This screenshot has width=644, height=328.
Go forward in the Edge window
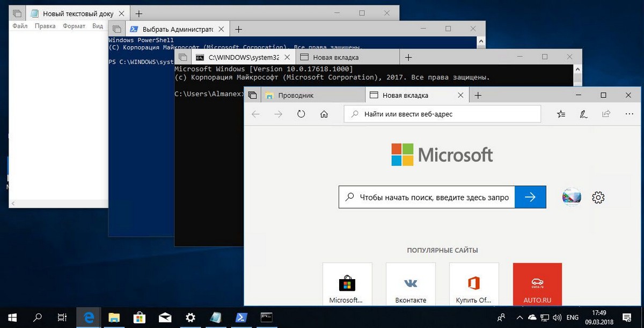[278, 114]
